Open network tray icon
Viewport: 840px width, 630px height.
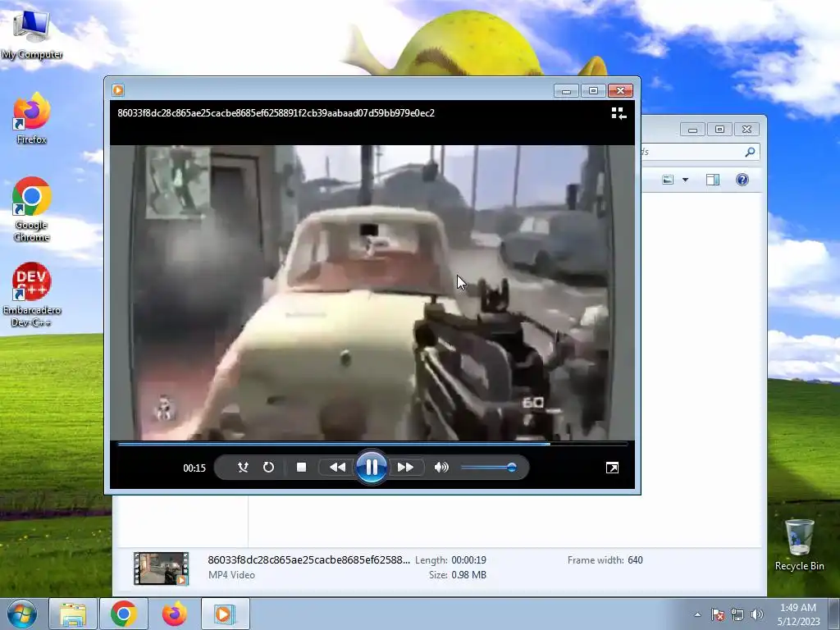pyautogui.click(x=737, y=614)
